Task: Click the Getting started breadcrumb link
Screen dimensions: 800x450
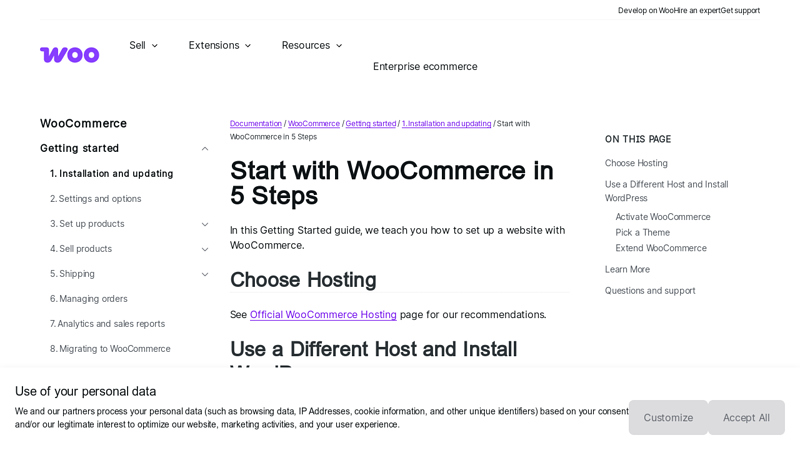Action: tap(371, 123)
